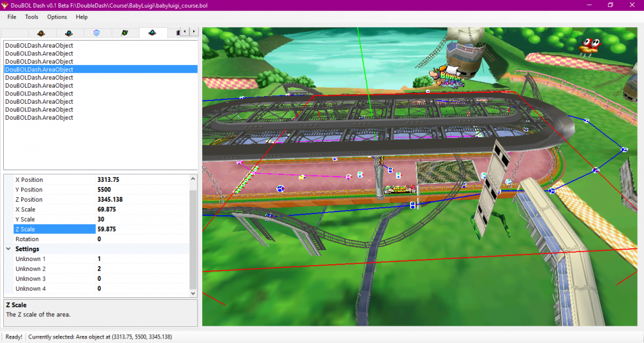
Task: Open the green S start tab
Action: (x=124, y=32)
